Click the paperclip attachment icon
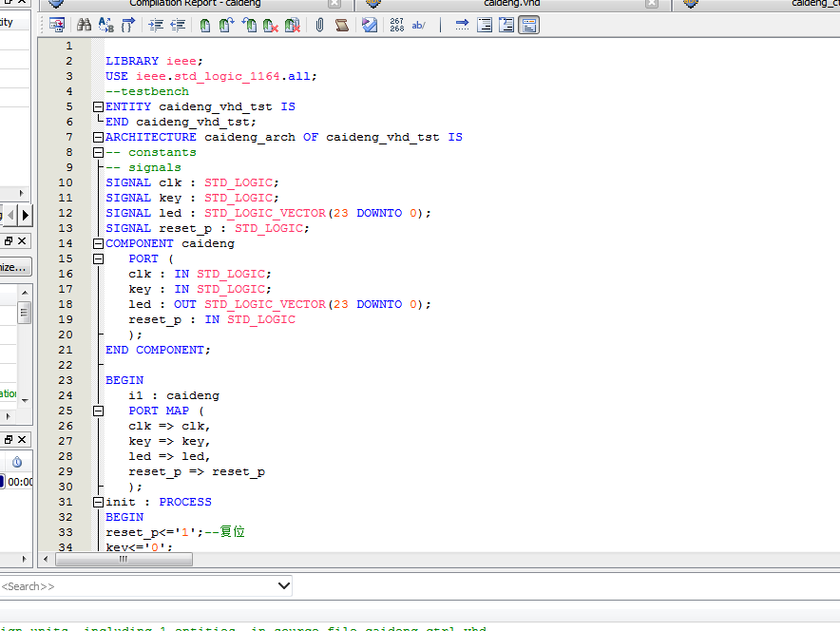Image resolution: width=840 pixels, height=631 pixels. (x=319, y=25)
